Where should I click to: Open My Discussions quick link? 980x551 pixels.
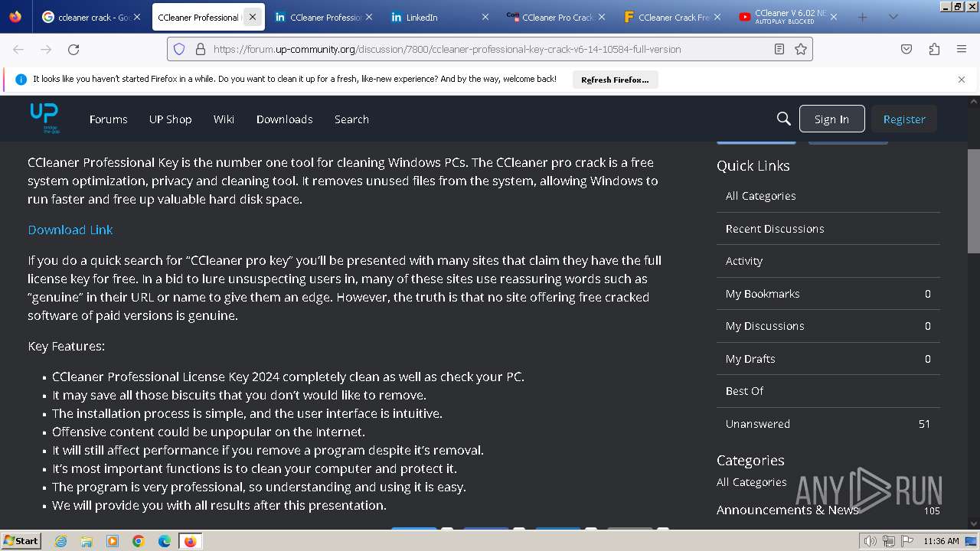coord(828,326)
